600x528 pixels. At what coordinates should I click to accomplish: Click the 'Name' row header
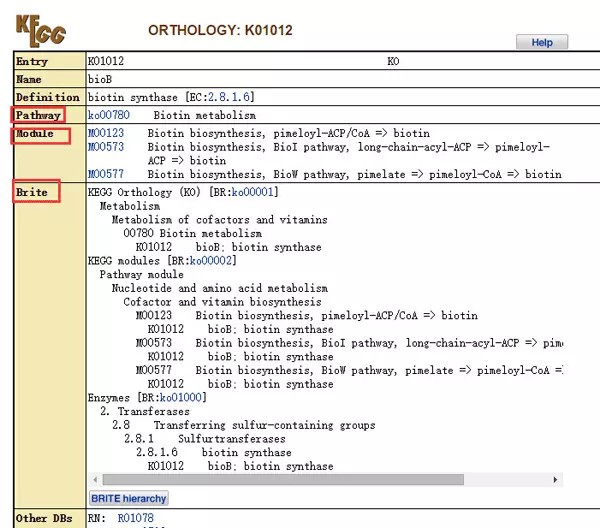point(29,79)
